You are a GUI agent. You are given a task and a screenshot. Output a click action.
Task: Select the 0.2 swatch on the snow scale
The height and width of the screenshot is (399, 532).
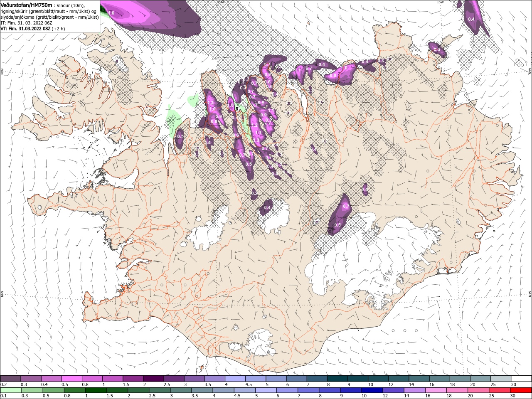point(11,378)
